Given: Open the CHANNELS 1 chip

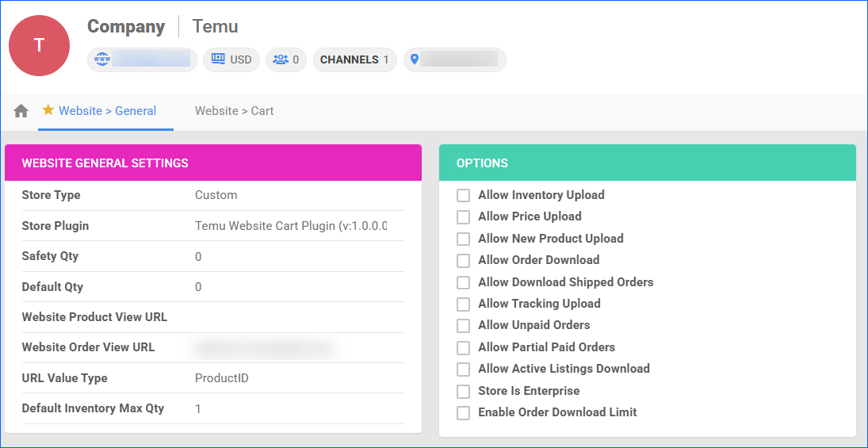Looking at the screenshot, I should pos(355,59).
